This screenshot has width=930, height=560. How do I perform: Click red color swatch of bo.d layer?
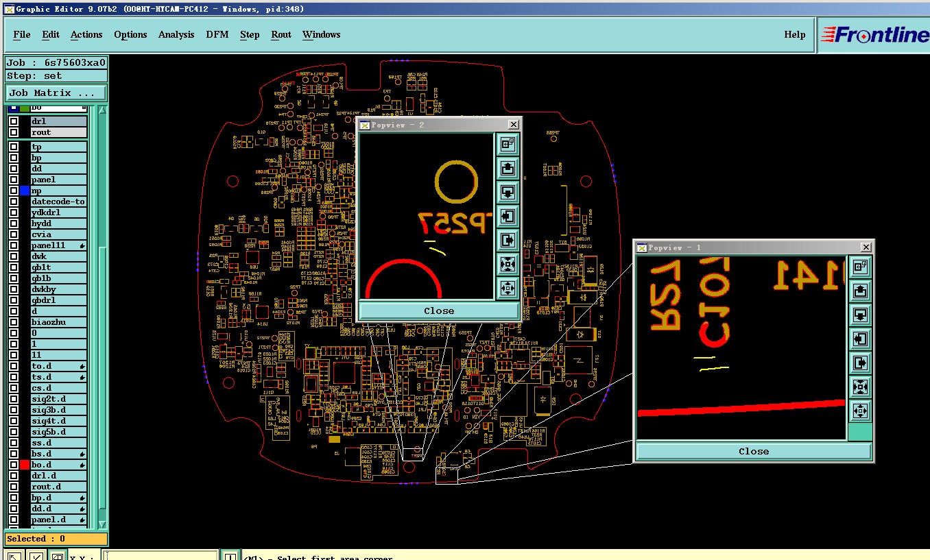(25, 465)
